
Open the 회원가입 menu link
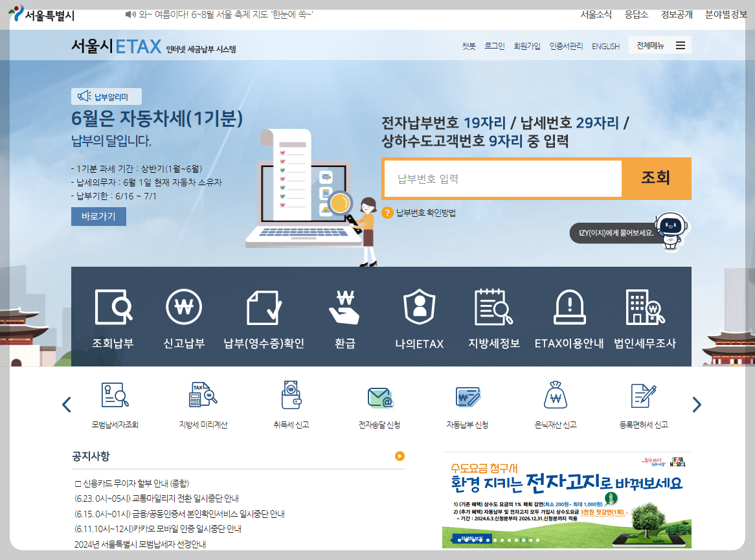[x=527, y=46]
